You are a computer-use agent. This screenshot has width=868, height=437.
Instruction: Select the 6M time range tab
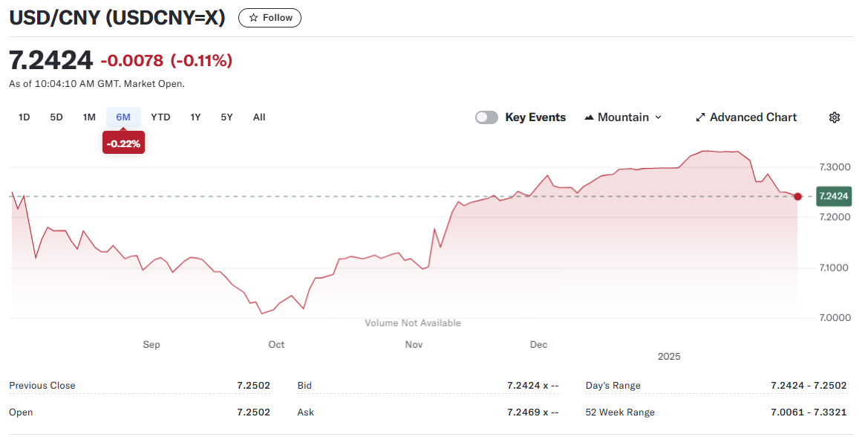tap(123, 117)
